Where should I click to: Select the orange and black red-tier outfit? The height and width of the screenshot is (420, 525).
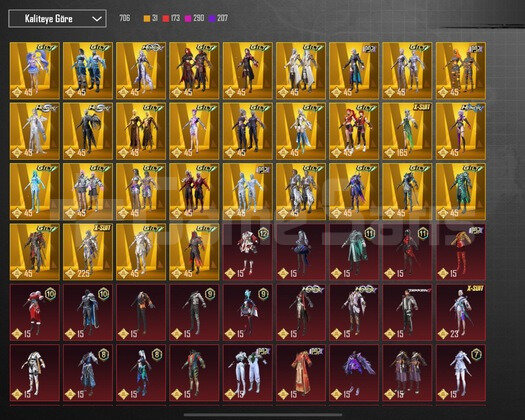[141, 312]
